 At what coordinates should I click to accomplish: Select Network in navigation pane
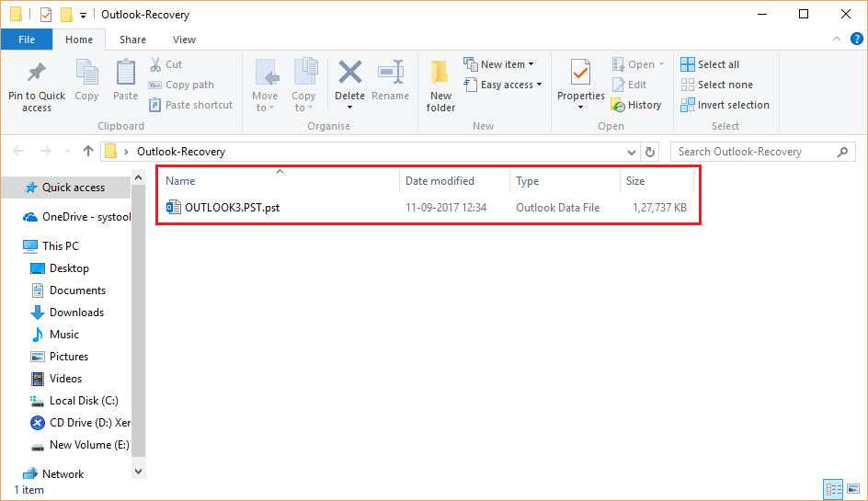pyautogui.click(x=53, y=473)
